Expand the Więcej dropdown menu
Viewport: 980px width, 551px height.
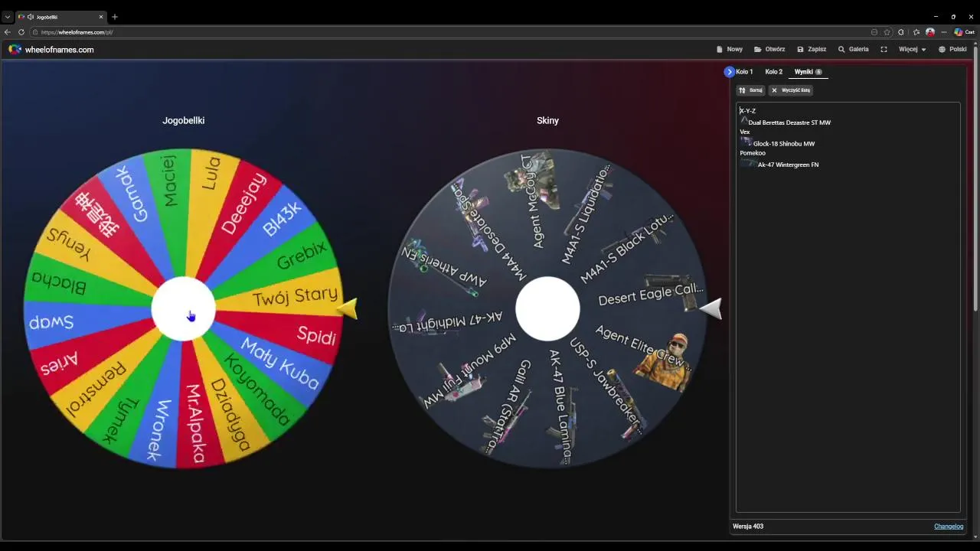[x=912, y=49]
